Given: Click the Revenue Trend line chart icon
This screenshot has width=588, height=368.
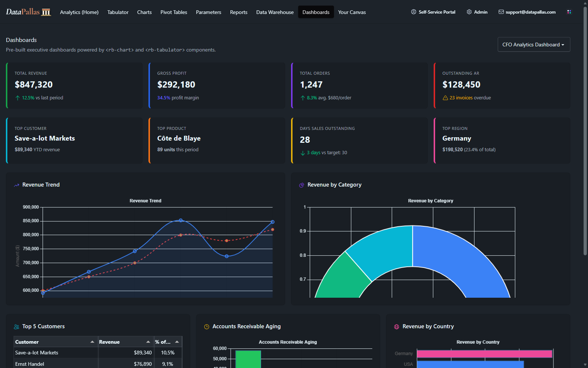Looking at the screenshot, I should point(17,185).
